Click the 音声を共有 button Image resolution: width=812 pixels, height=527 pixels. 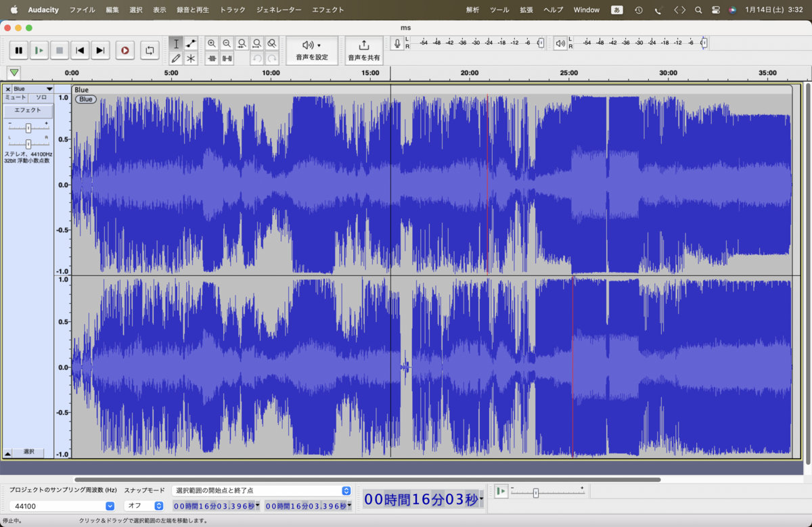pyautogui.click(x=363, y=50)
